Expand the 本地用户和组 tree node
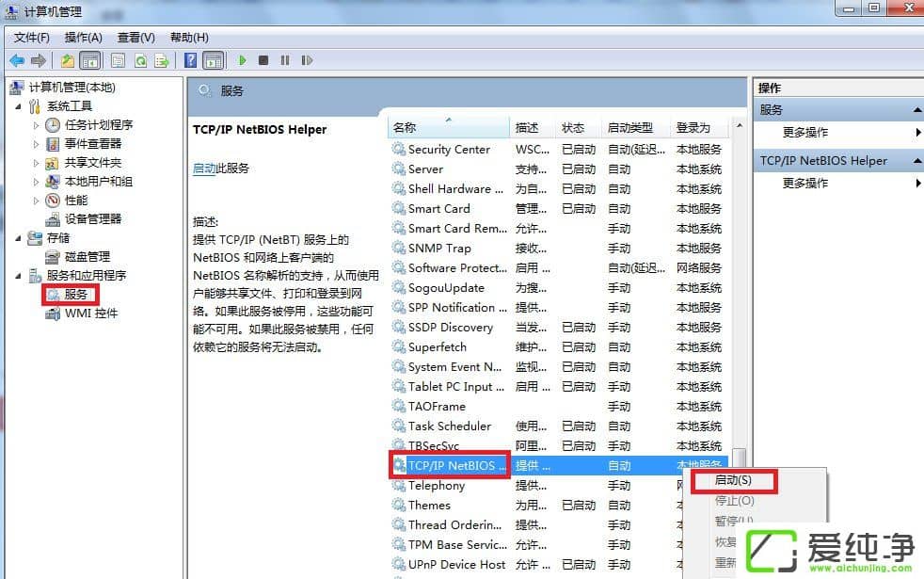 pyautogui.click(x=37, y=182)
